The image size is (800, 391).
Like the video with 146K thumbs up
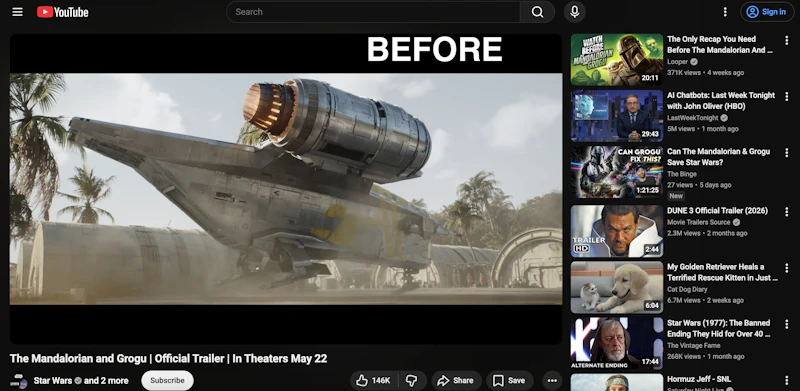click(x=373, y=380)
